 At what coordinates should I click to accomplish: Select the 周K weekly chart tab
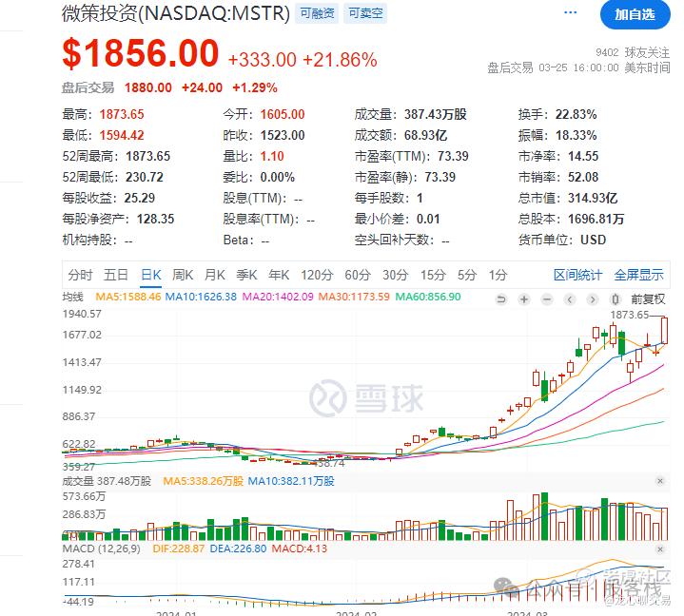pos(183,275)
